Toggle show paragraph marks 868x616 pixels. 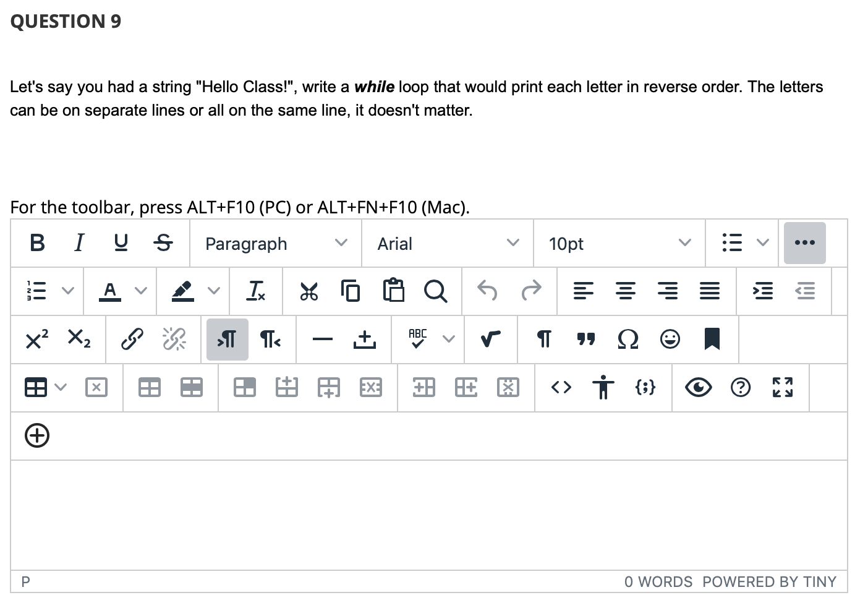point(543,339)
